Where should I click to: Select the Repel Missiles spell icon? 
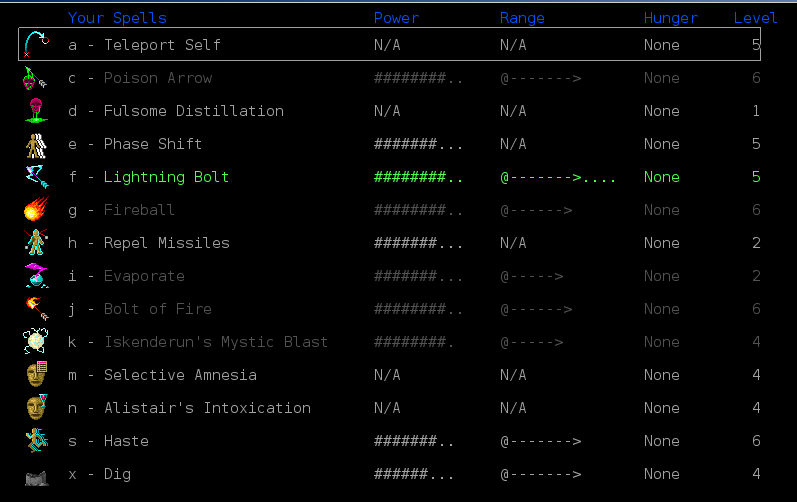click(x=36, y=243)
